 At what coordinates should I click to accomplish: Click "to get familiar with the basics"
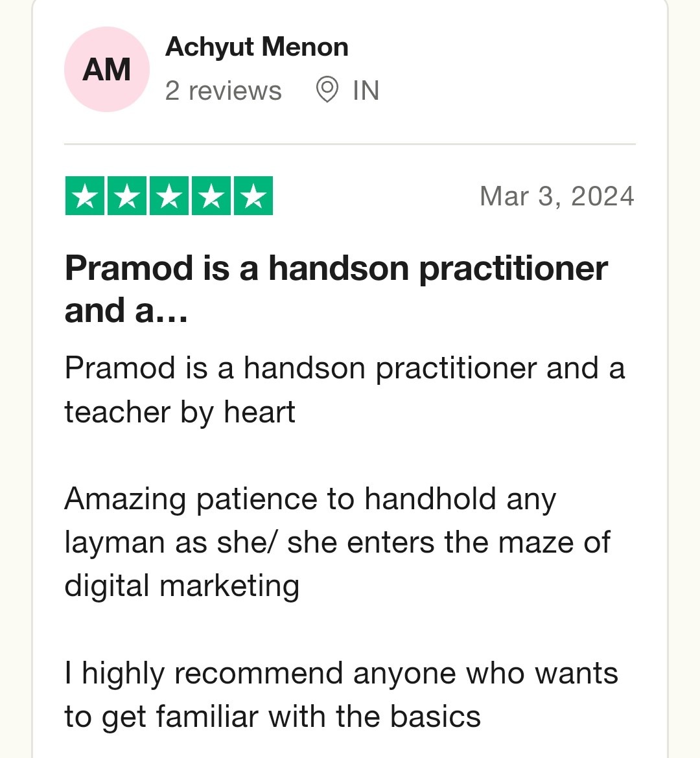point(272,717)
